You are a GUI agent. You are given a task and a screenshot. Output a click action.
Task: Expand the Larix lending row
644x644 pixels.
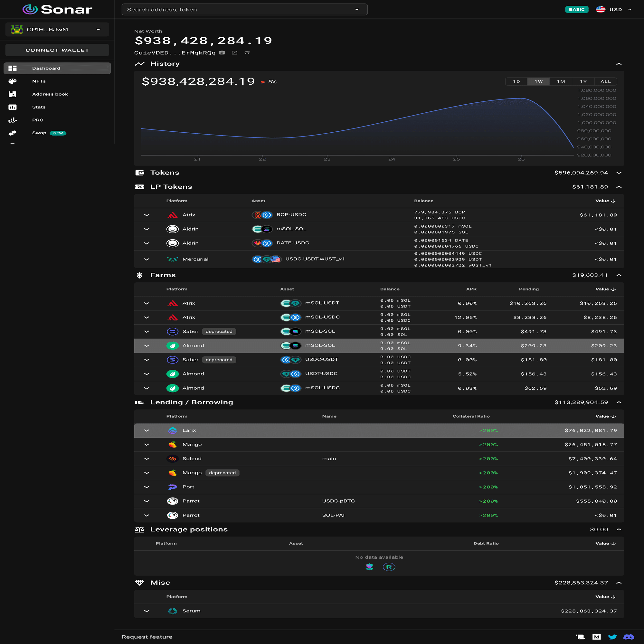147,430
